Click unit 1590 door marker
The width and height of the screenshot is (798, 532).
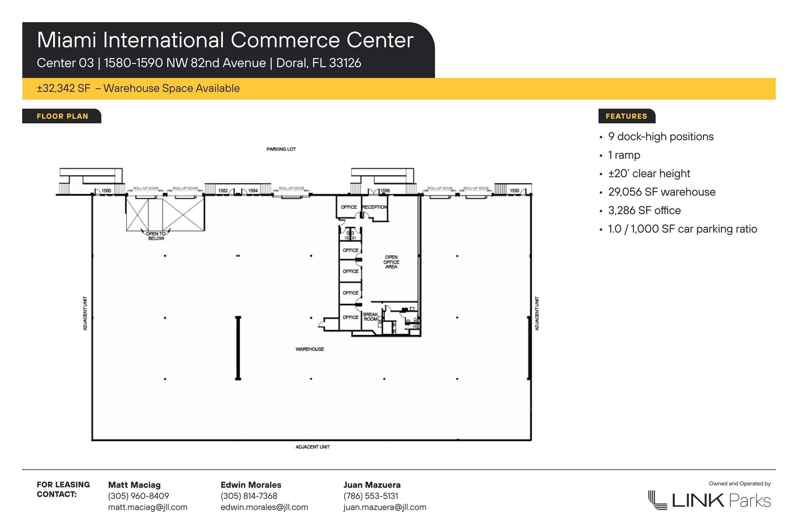[x=514, y=191]
